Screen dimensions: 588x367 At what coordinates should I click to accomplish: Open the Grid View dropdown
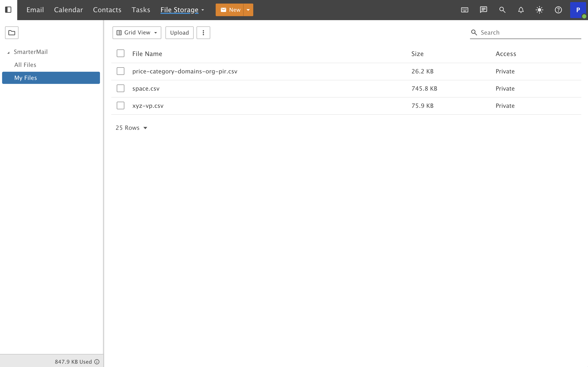(136, 32)
